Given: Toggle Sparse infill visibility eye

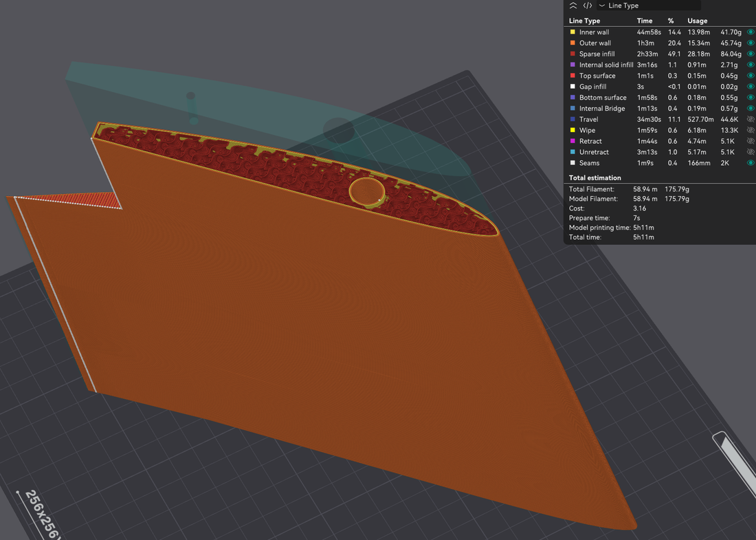Looking at the screenshot, I should click(x=751, y=54).
